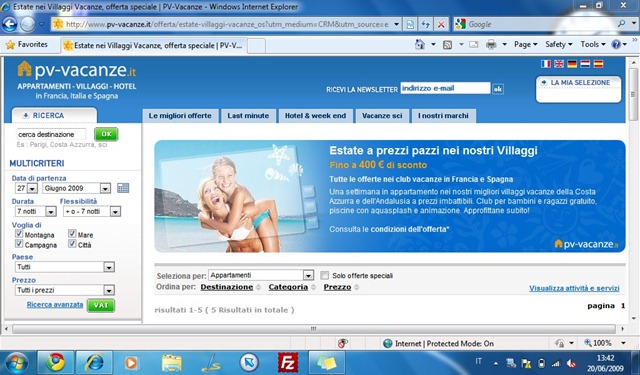Viewport: 640px width, 375px height.
Task: Stop loading with the red X icon
Action: 441,24
